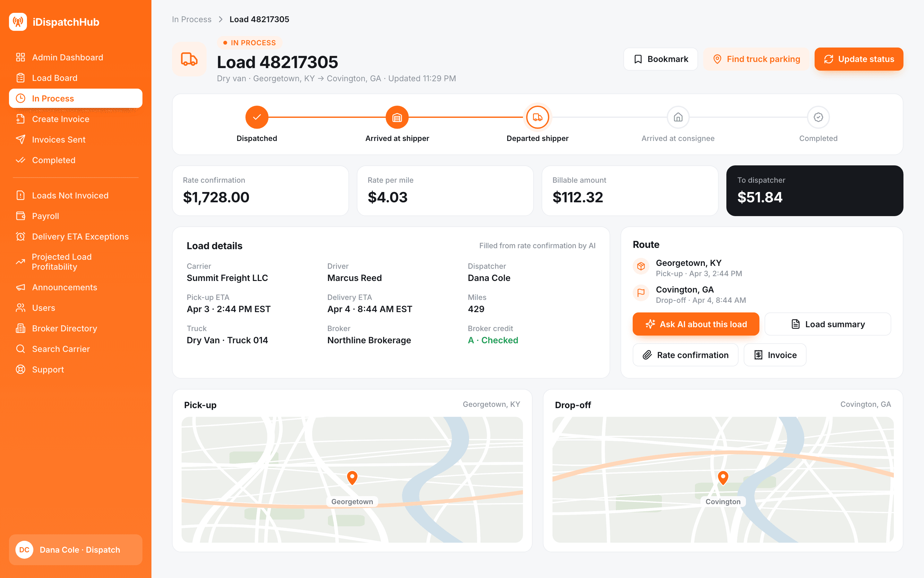Image resolution: width=924 pixels, height=578 pixels.
Task: Click the Completed step badge icon
Action: coord(818,117)
